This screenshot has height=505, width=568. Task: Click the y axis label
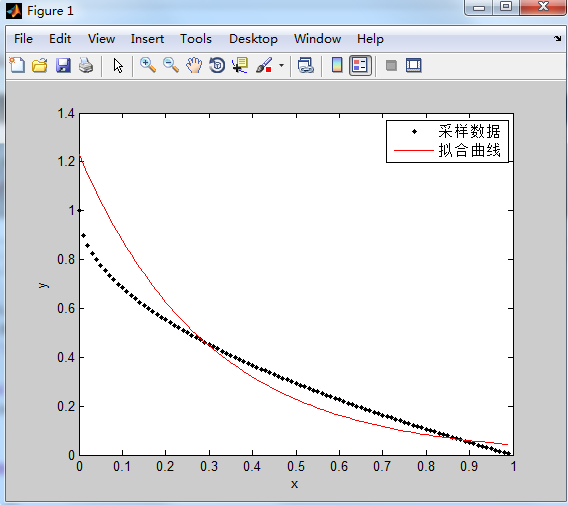(x=43, y=285)
